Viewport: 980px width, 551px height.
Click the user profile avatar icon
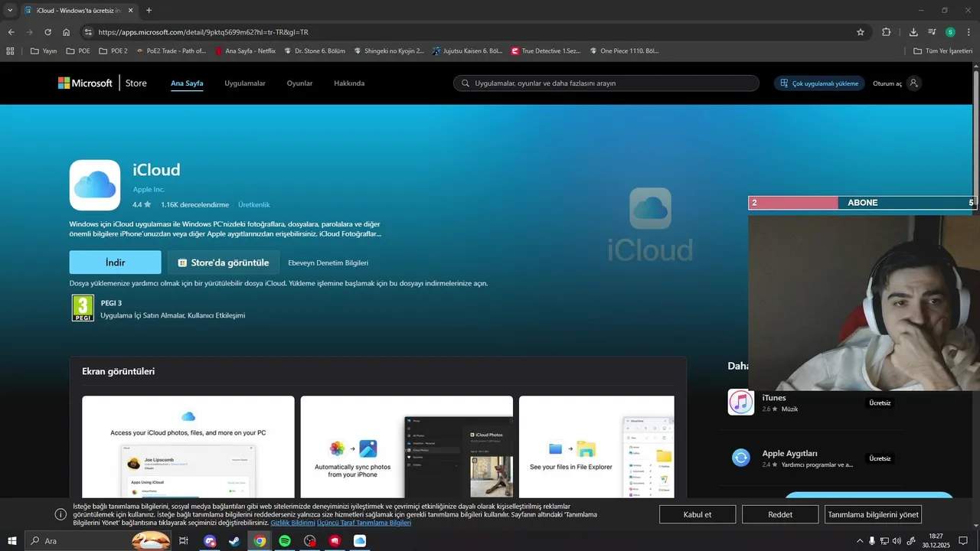point(913,83)
